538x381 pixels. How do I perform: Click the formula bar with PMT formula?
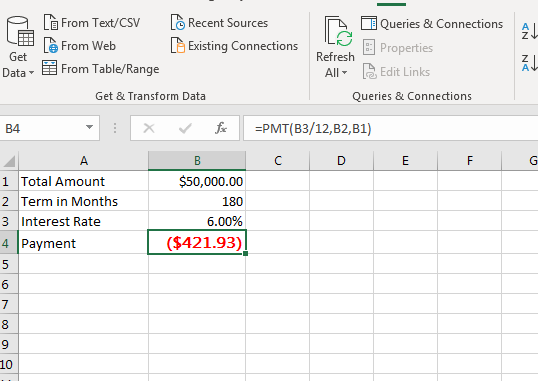(x=390, y=128)
